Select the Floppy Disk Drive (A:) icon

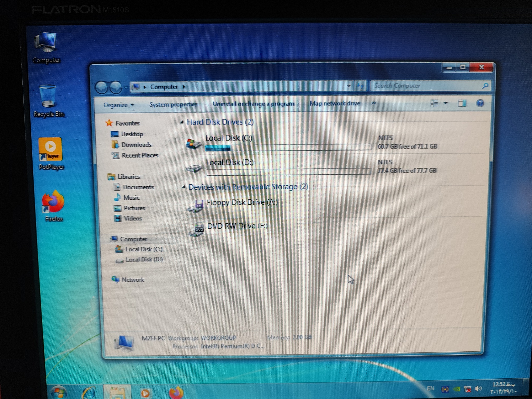(x=196, y=206)
